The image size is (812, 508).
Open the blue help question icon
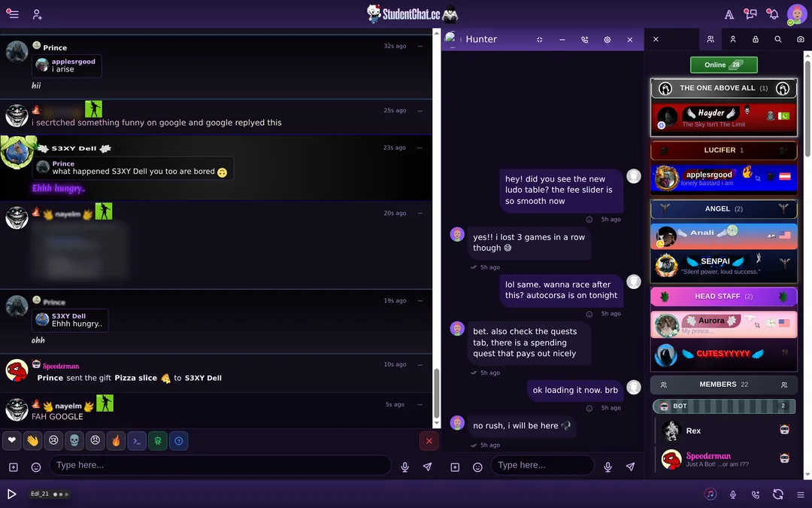coord(179,440)
